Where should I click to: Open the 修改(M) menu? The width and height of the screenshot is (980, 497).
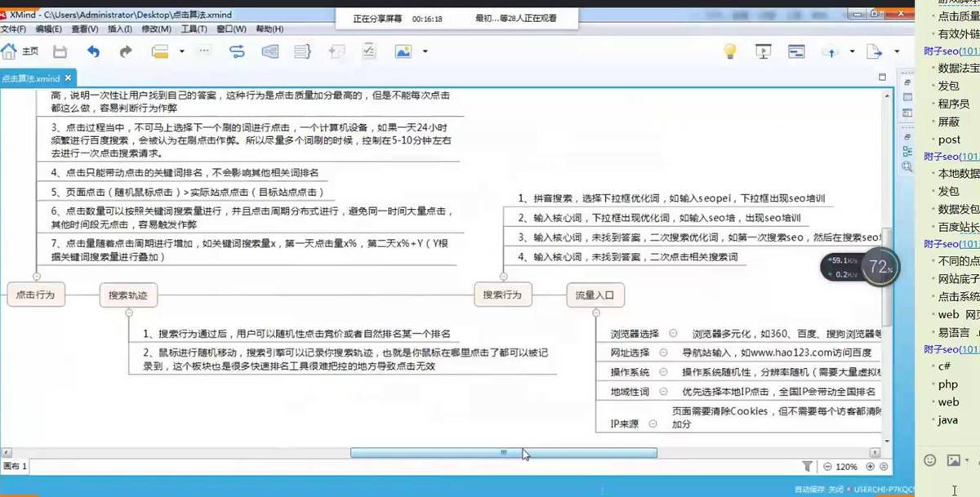coord(156,29)
